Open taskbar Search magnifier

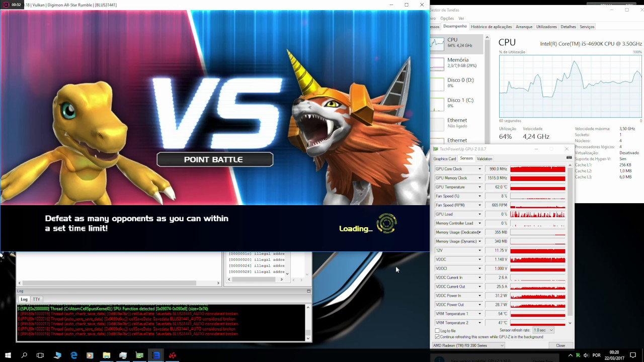click(x=24, y=355)
